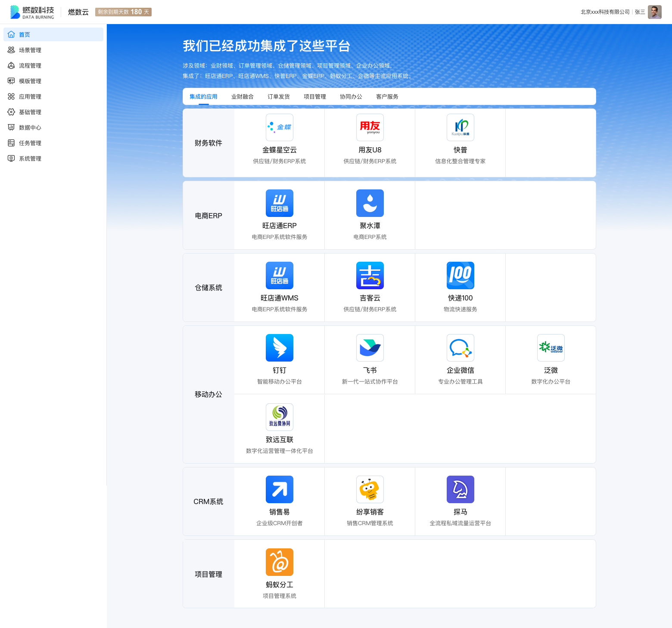Open 应用管理 menu item
This screenshot has width=672, height=628.
(53, 96)
